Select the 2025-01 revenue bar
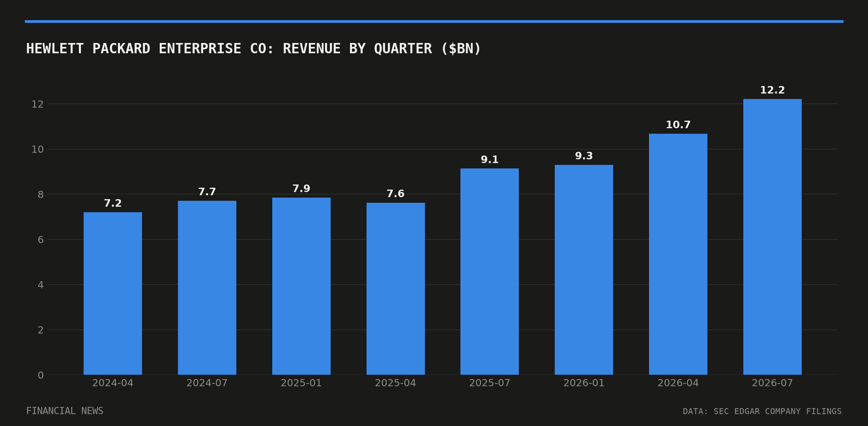The width and height of the screenshot is (868, 426). click(301, 286)
